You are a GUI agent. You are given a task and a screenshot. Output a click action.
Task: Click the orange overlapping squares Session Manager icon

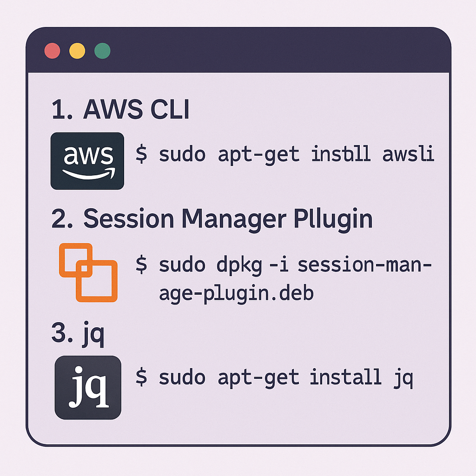(x=88, y=272)
